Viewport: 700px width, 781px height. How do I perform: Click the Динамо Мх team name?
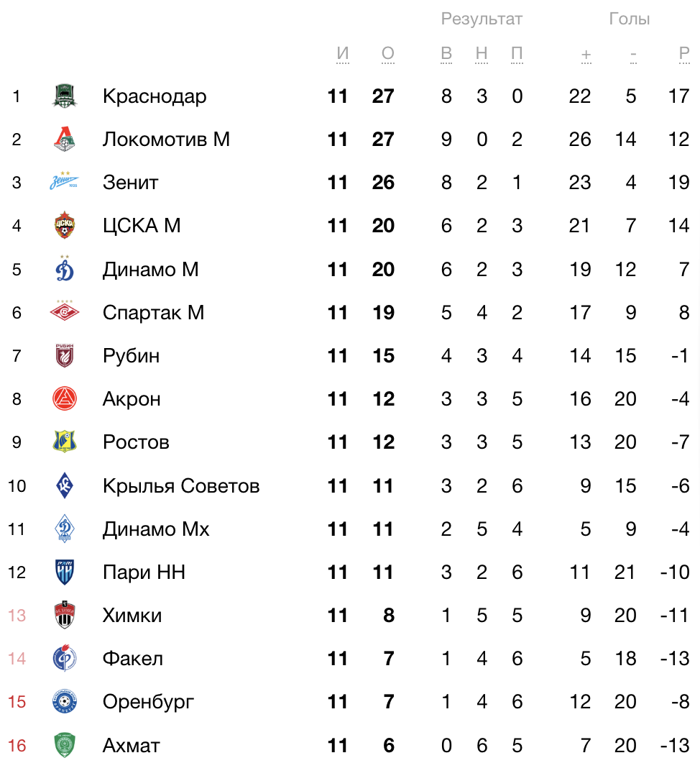pos(156,529)
